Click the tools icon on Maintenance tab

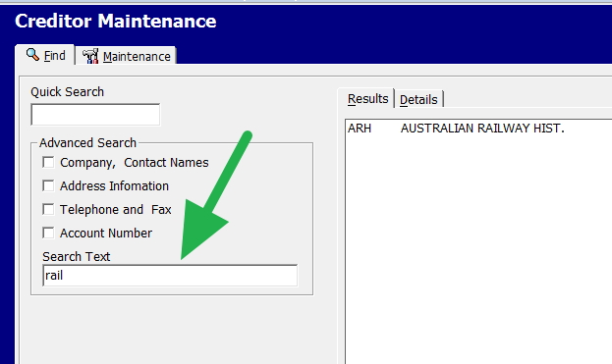(90, 56)
